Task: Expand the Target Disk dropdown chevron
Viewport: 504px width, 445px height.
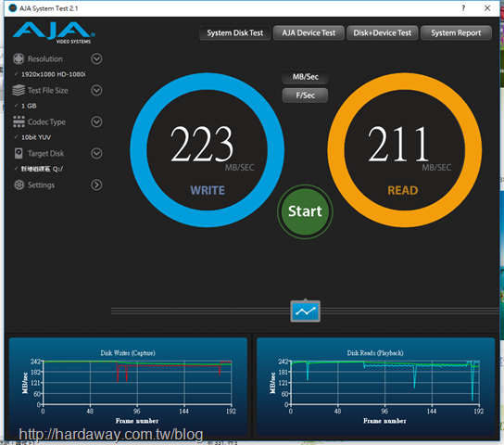Action: [96, 153]
